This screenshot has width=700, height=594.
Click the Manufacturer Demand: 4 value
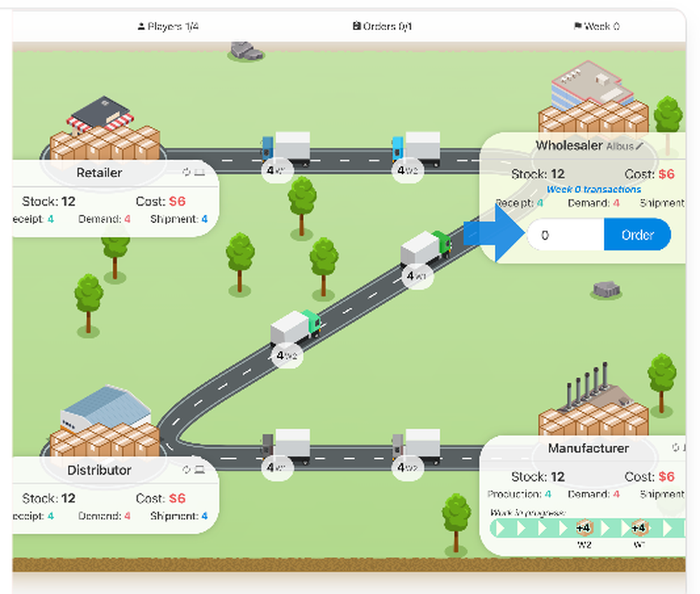pos(594,494)
